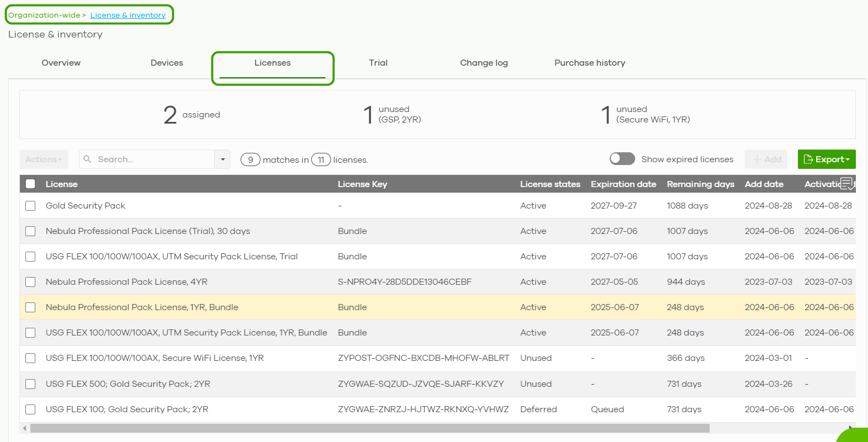Click the 2 assigned summary count

pyautogui.click(x=191, y=115)
